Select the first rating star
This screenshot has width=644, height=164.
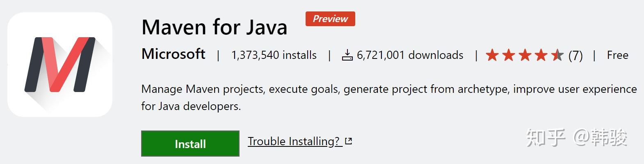[x=492, y=55]
